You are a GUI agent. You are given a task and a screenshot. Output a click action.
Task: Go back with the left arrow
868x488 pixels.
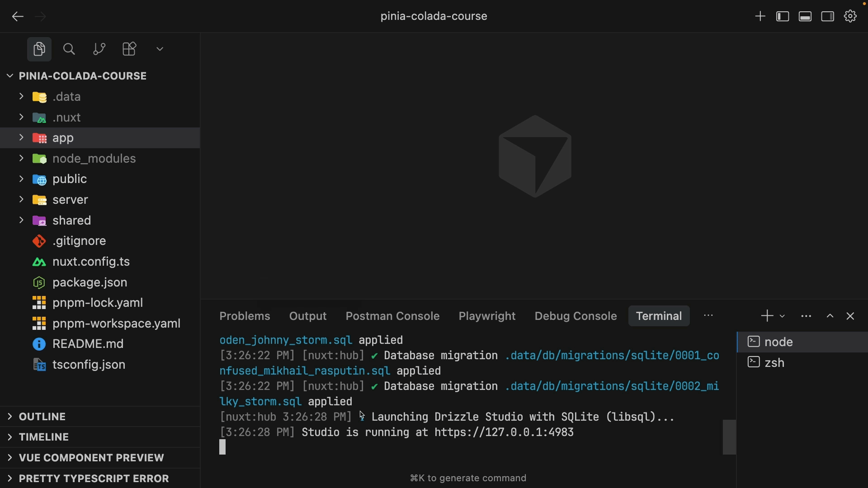[18, 17]
